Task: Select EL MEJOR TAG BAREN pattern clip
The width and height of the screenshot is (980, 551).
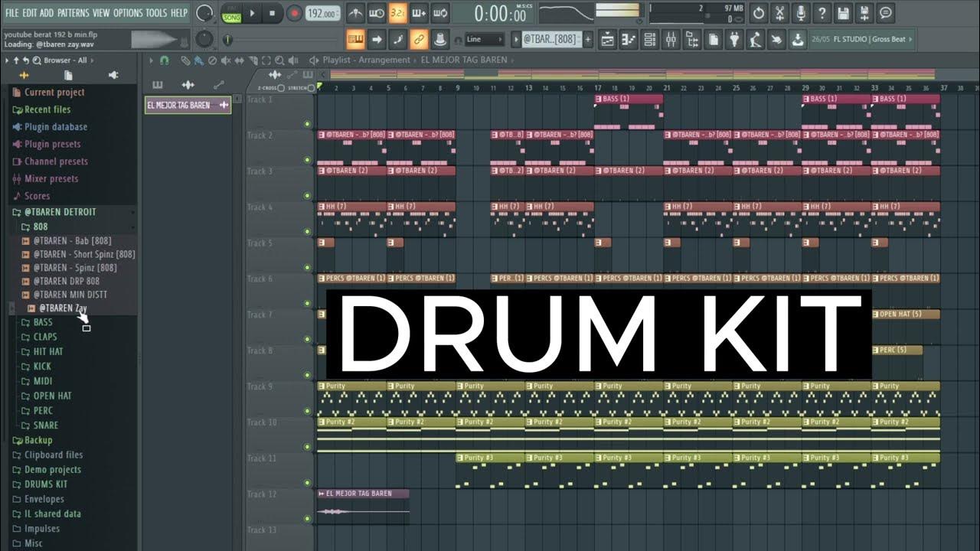Action: (188, 105)
